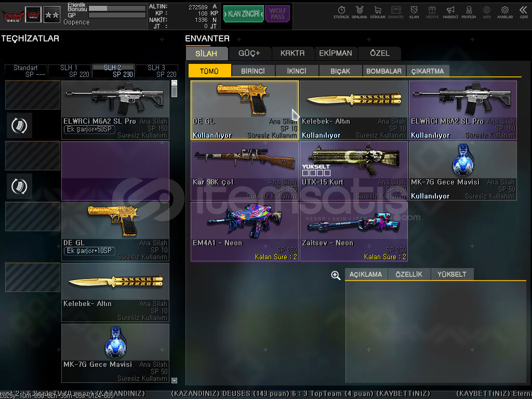Open the Klan shield icon
This screenshot has height=399, width=532.
[x=414, y=11]
